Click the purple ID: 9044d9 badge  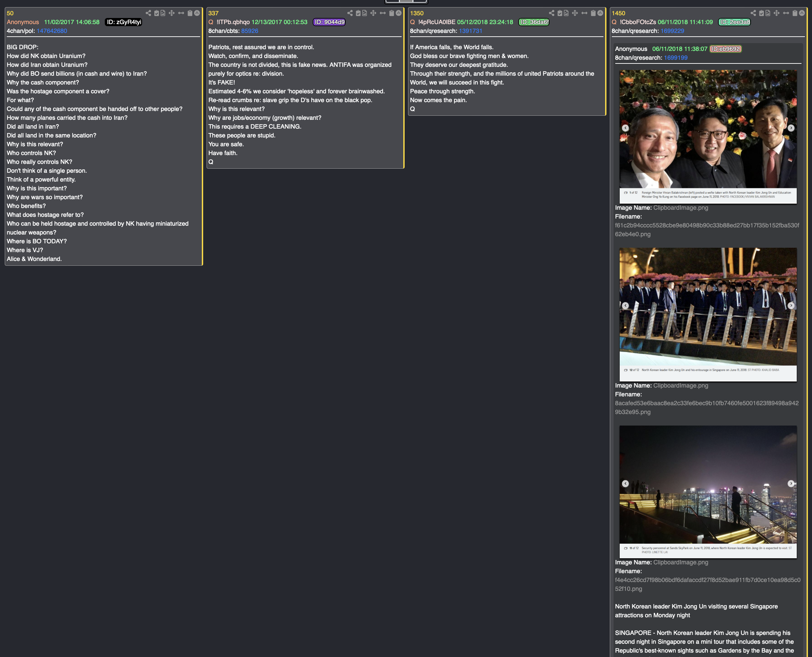pyautogui.click(x=329, y=22)
